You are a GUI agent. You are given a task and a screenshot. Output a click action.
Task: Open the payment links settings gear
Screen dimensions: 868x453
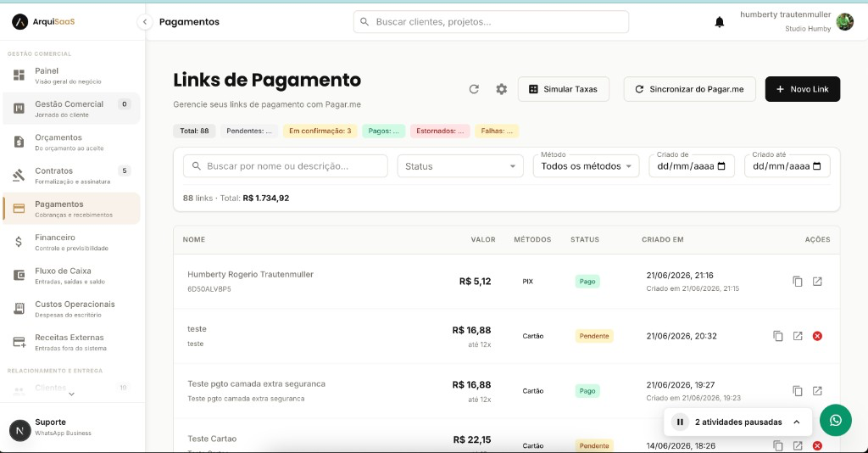(x=502, y=89)
